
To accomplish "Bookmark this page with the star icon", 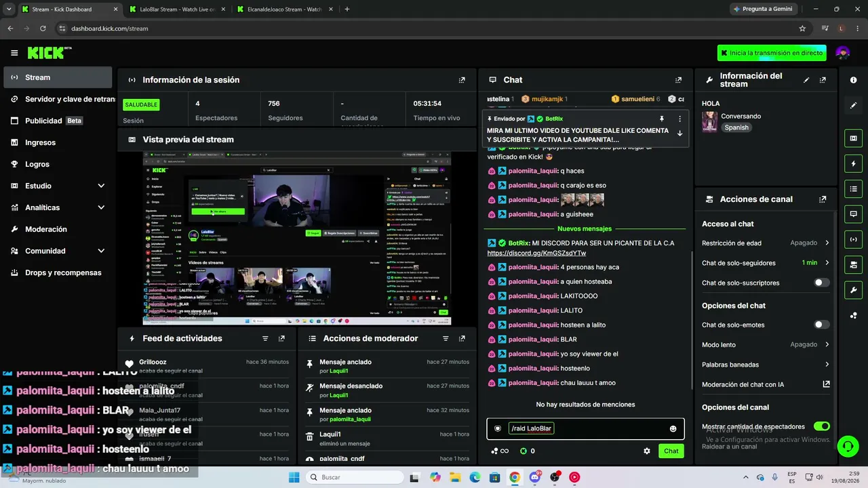I will (x=802, y=28).
